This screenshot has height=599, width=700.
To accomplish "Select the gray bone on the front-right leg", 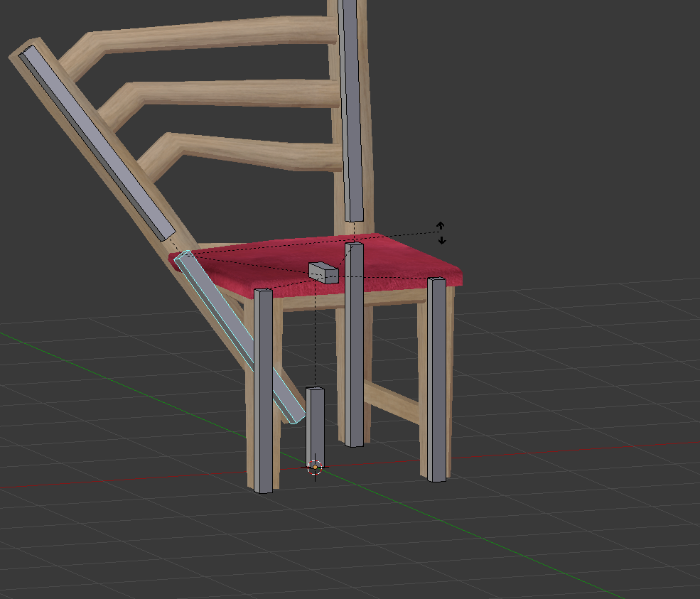I will (x=437, y=377).
